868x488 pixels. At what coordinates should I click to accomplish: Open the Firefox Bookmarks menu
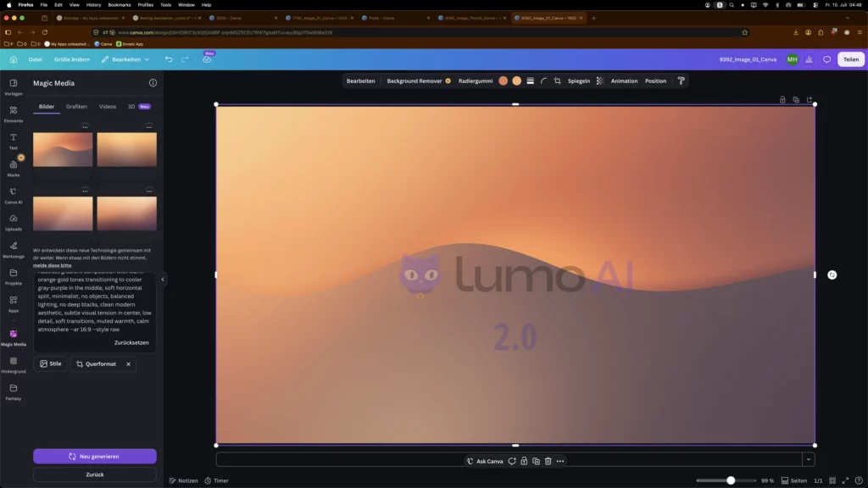[119, 4]
